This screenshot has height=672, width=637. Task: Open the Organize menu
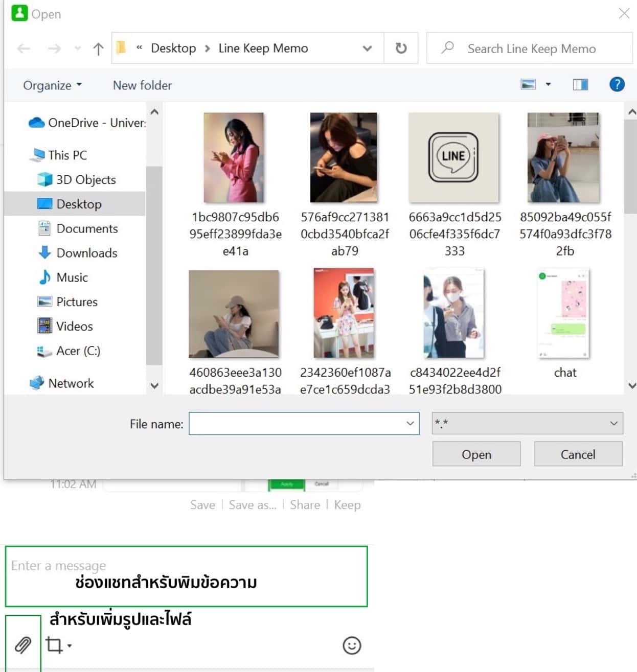(52, 85)
